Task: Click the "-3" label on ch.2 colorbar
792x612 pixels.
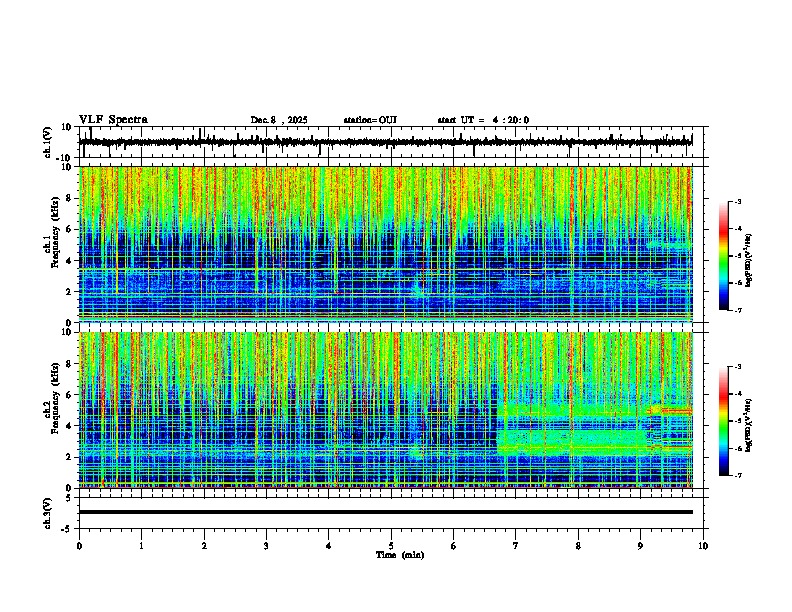Action: 737,367
